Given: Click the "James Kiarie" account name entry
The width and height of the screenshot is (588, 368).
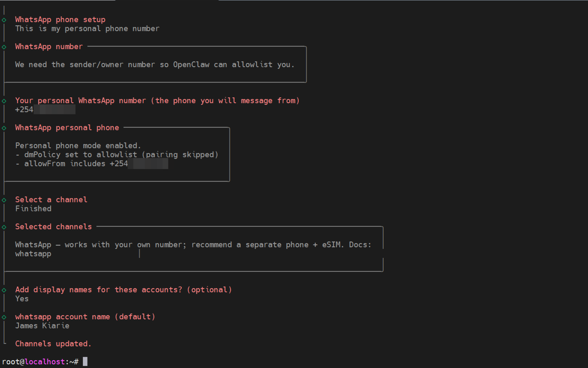Looking at the screenshot, I should pyautogui.click(x=42, y=326).
